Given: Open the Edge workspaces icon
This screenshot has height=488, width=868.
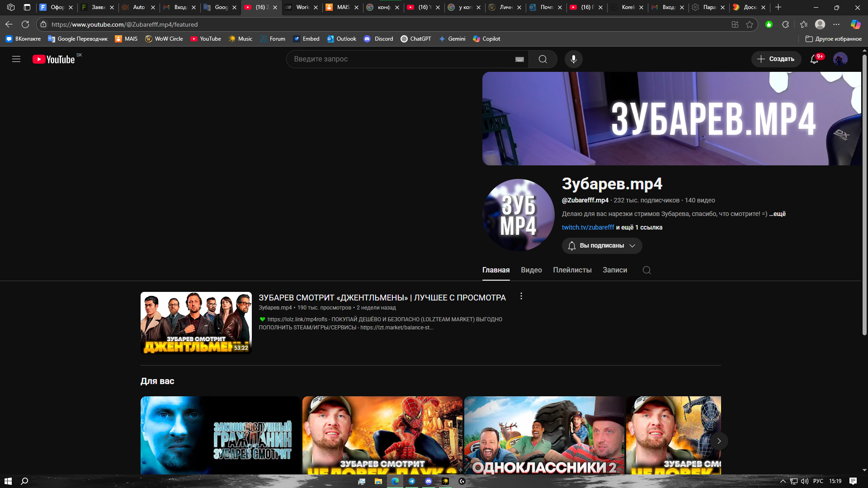Looking at the screenshot, I should coord(11,7).
